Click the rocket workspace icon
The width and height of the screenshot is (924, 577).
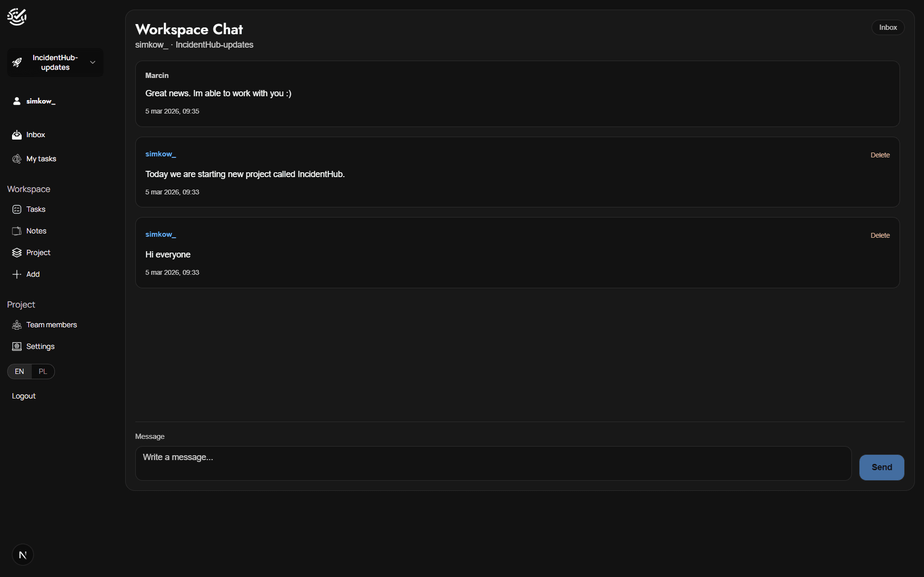tap(17, 63)
